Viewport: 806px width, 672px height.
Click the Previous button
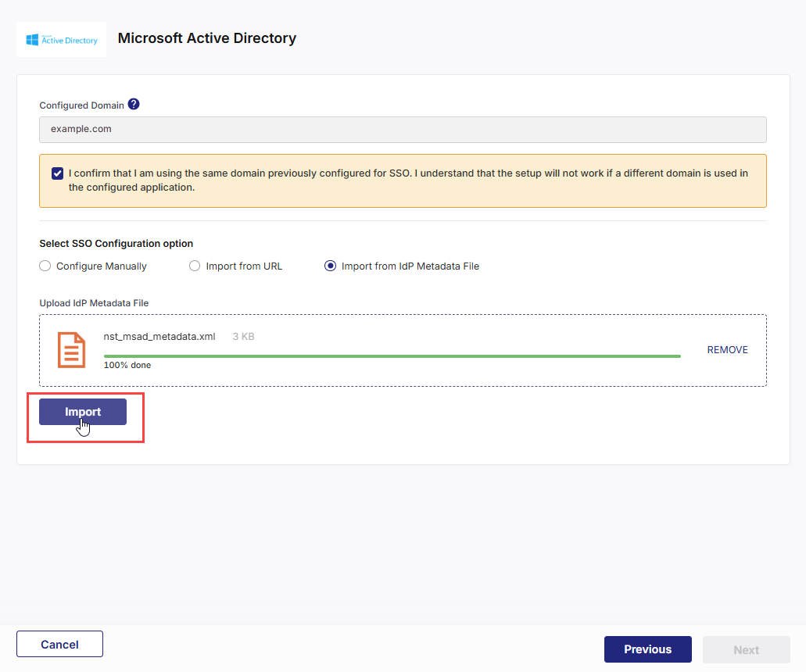(x=647, y=649)
